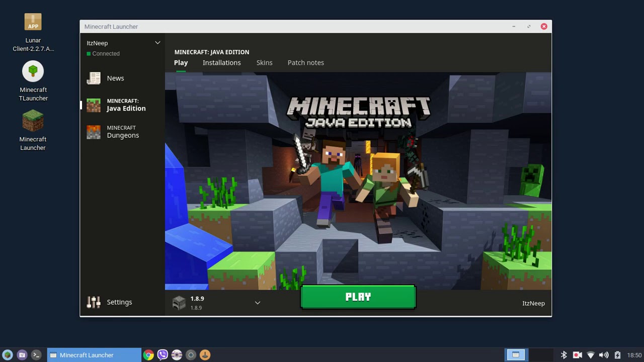Open the system start menu icon
This screenshot has width=644, height=362.
(x=8, y=355)
